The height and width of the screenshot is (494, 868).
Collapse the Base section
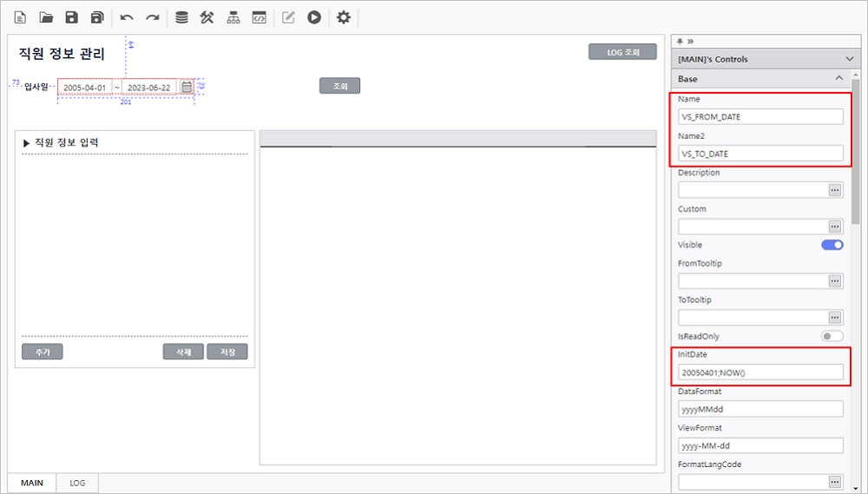point(839,78)
